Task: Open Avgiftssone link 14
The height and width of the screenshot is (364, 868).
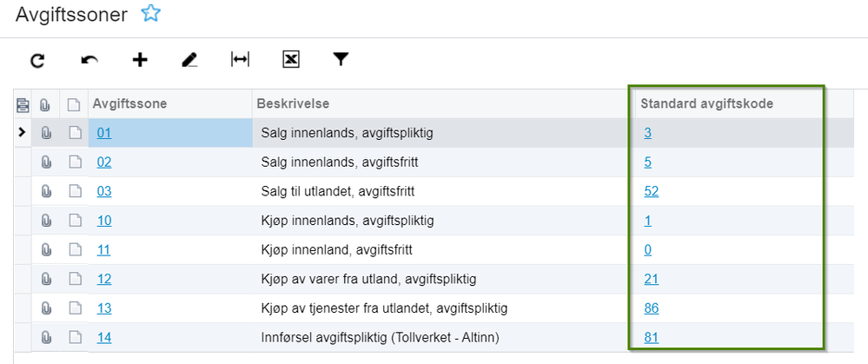Action: (104, 338)
